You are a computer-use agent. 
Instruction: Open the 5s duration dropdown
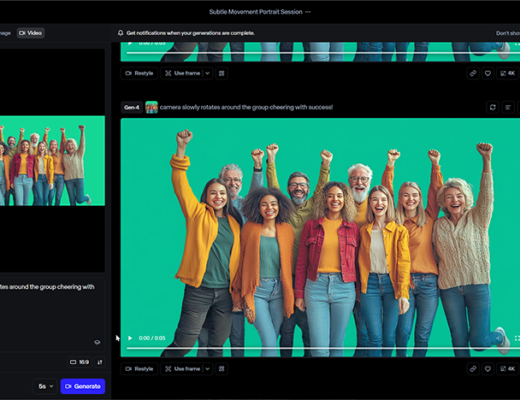(45, 386)
